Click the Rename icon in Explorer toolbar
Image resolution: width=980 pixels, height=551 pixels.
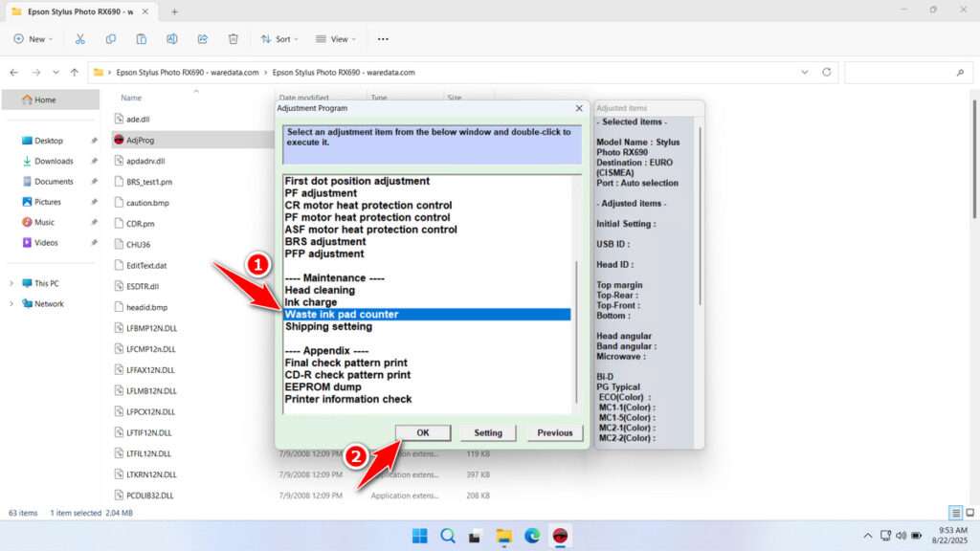[172, 38]
